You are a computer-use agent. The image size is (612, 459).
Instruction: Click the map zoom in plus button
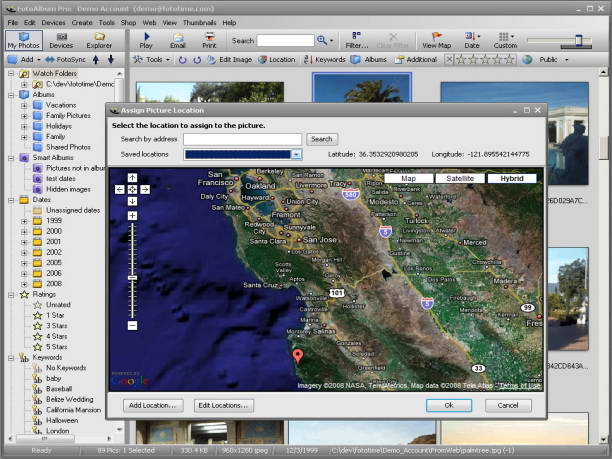(132, 215)
